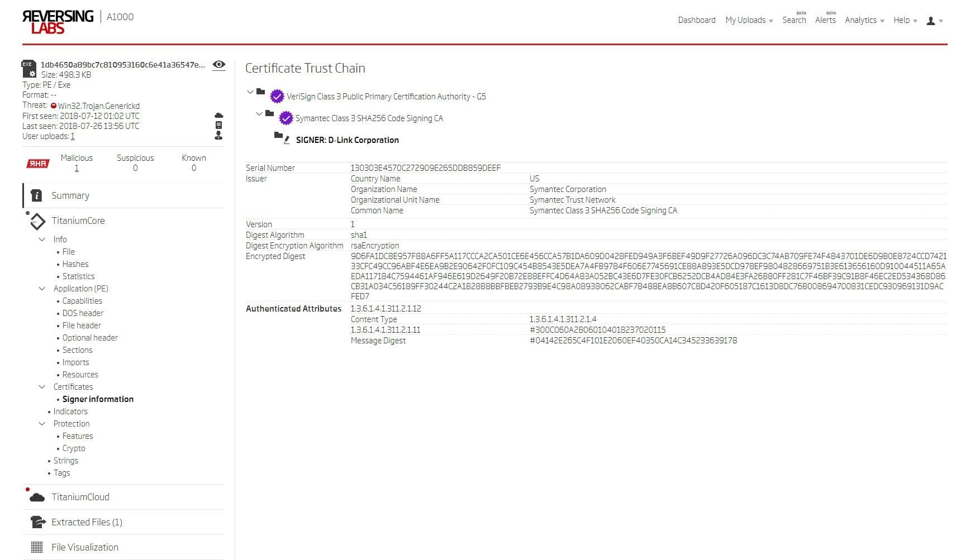This screenshot has width=970, height=560.
Task: Open the TitaniumCore panel icon
Action: (x=37, y=221)
